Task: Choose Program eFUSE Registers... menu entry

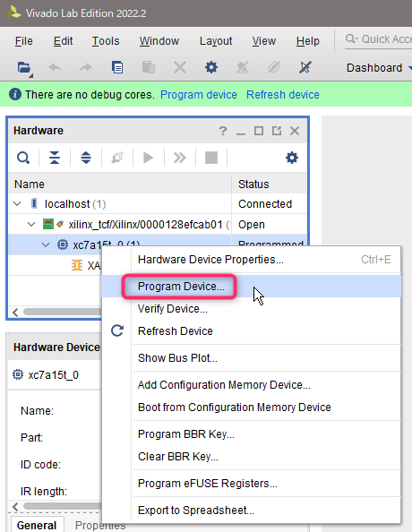Action: (251, 483)
